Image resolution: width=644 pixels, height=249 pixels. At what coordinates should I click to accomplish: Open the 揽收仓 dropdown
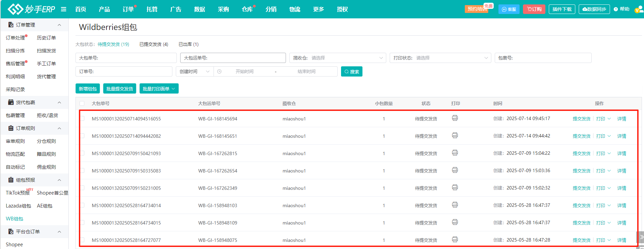pos(338,58)
